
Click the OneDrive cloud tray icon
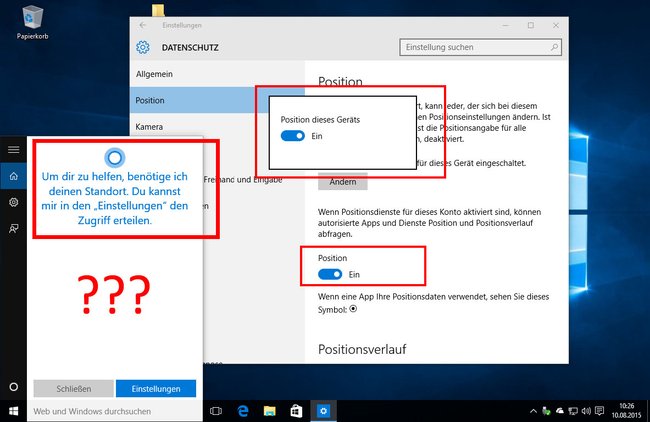pos(560,411)
